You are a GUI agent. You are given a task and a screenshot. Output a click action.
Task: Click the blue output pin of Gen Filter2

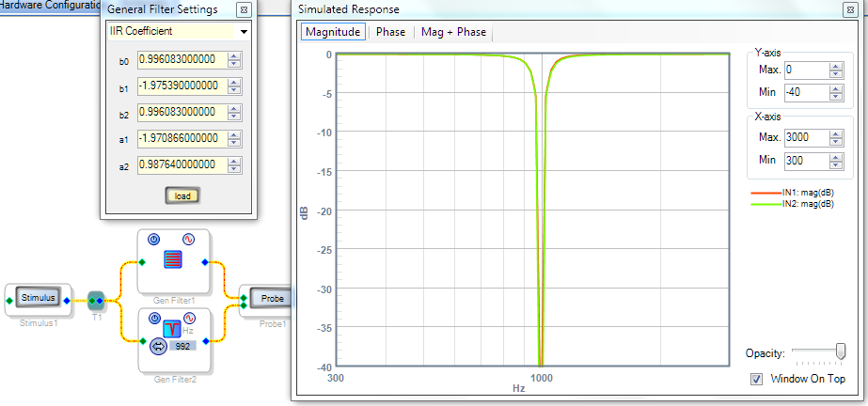pos(206,341)
